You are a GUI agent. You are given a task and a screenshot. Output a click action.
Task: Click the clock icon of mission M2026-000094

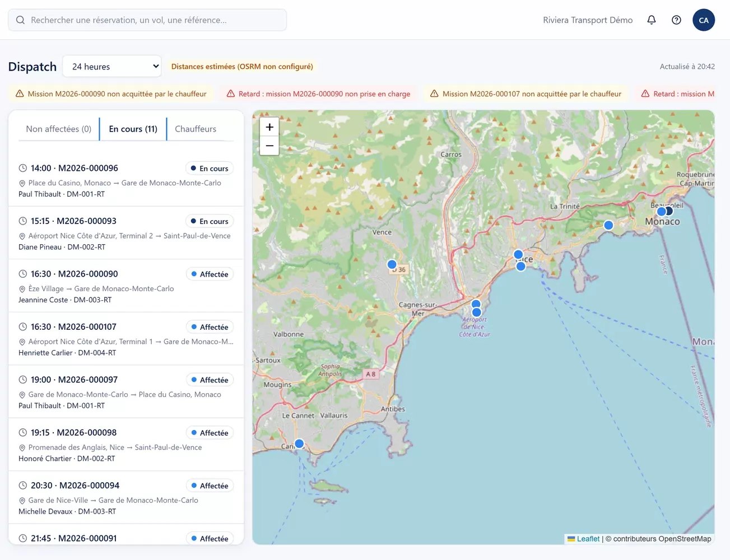[x=23, y=486]
